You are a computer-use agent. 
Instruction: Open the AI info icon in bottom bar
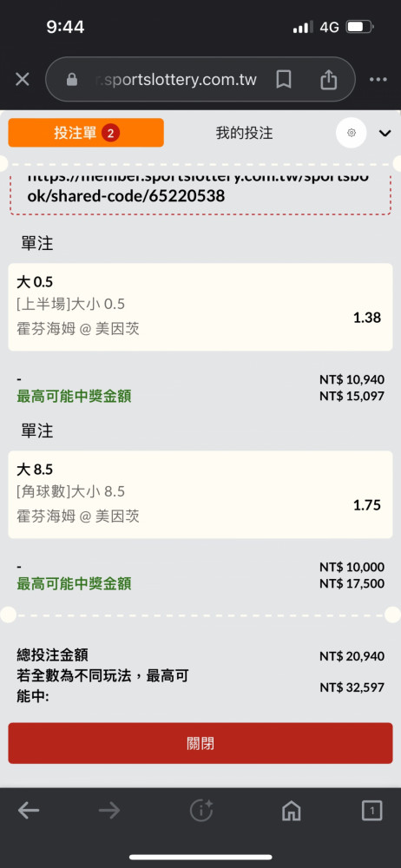(201, 811)
